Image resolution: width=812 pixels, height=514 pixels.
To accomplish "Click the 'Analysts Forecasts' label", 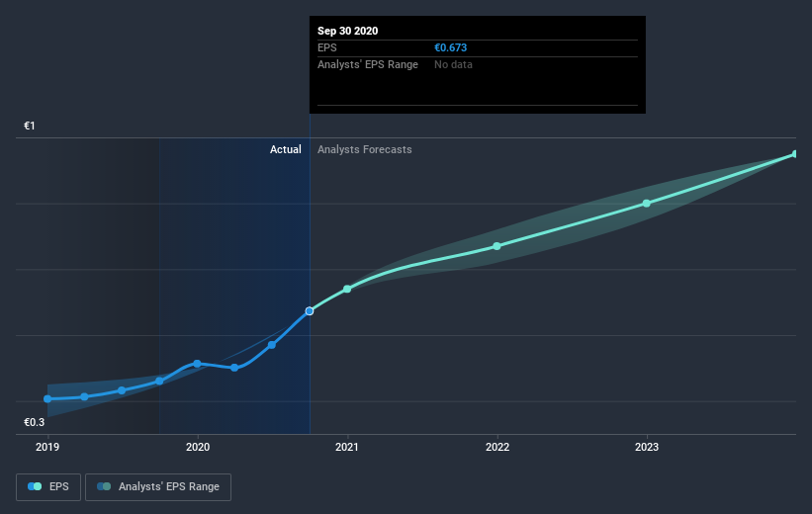I will (x=365, y=149).
